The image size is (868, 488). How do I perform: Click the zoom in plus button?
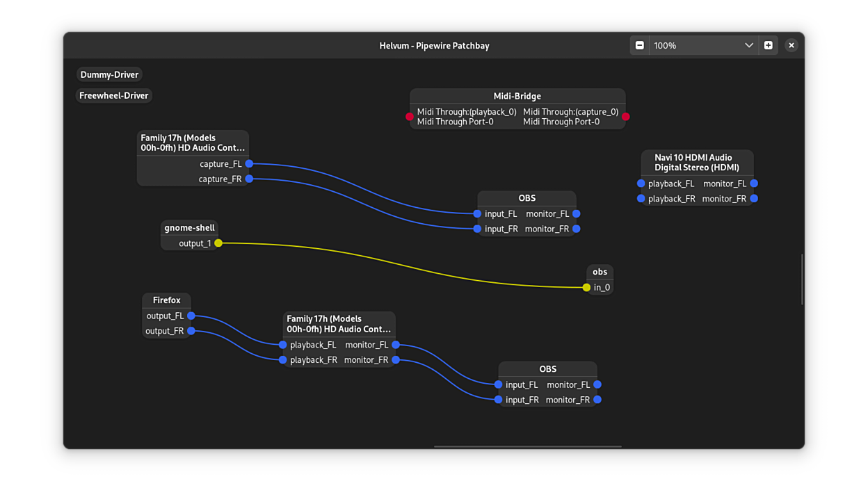pos(768,45)
